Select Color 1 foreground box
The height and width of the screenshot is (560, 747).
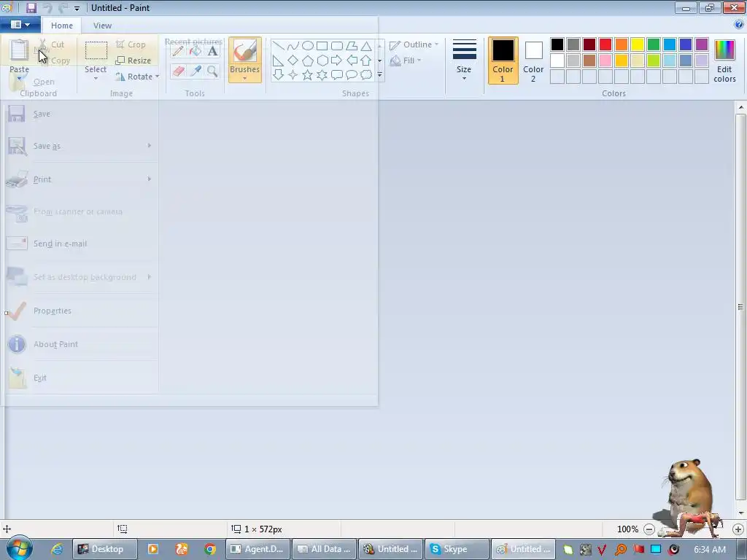click(x=503, y=61)
